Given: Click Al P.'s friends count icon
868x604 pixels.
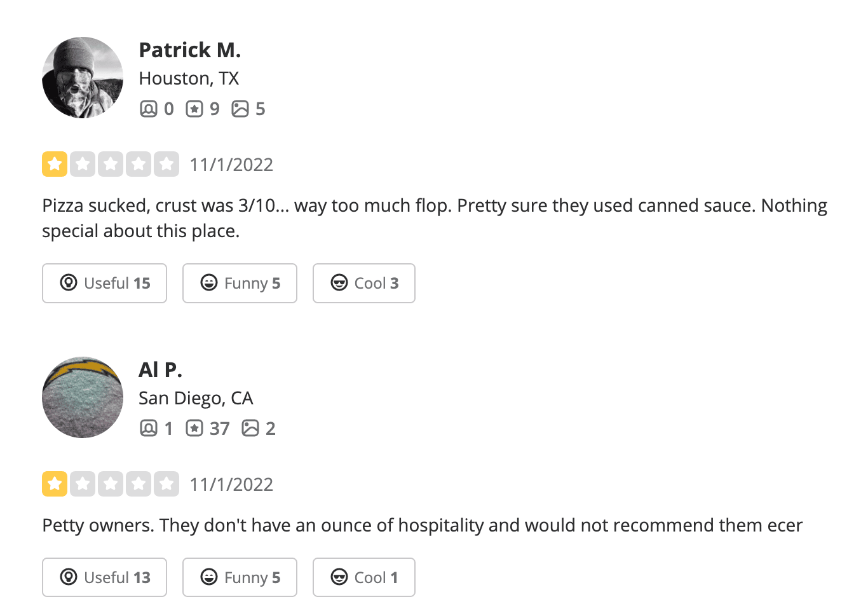Looking at the screenshot, I should [148, 429].
